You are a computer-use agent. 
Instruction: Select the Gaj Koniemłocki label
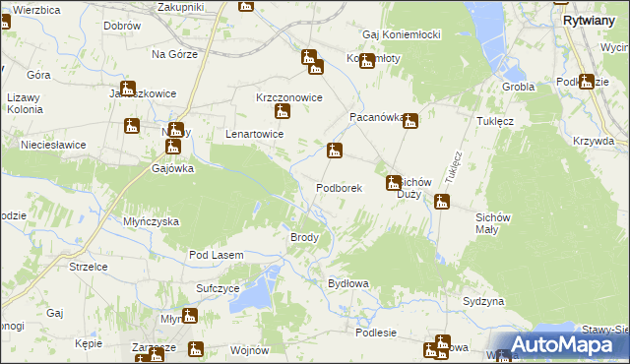point(402,34)
